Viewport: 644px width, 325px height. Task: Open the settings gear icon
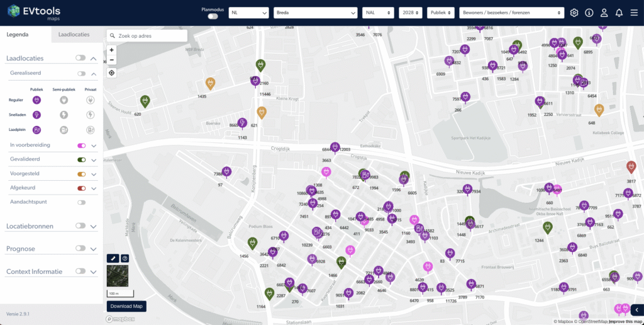574,13
